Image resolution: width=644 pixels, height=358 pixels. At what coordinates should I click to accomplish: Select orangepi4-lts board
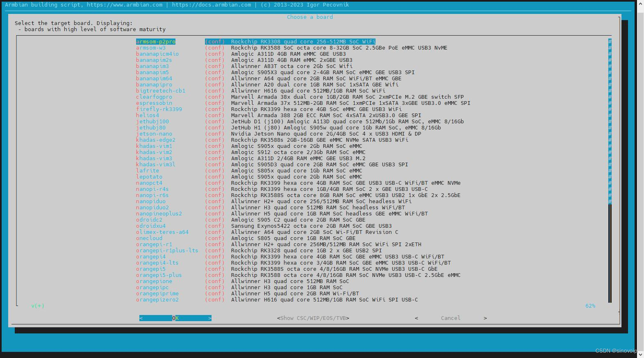tap(294, 263)
